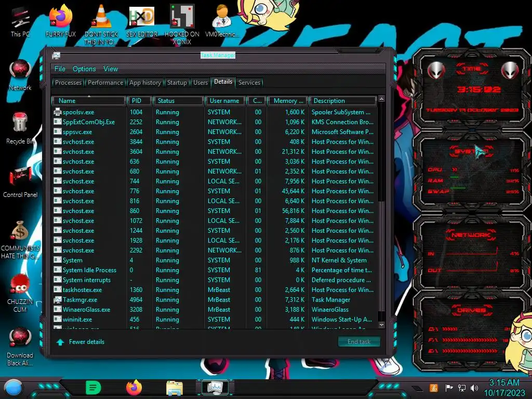
Task: Switch to the Performance tab
Action: coord(105,83)
